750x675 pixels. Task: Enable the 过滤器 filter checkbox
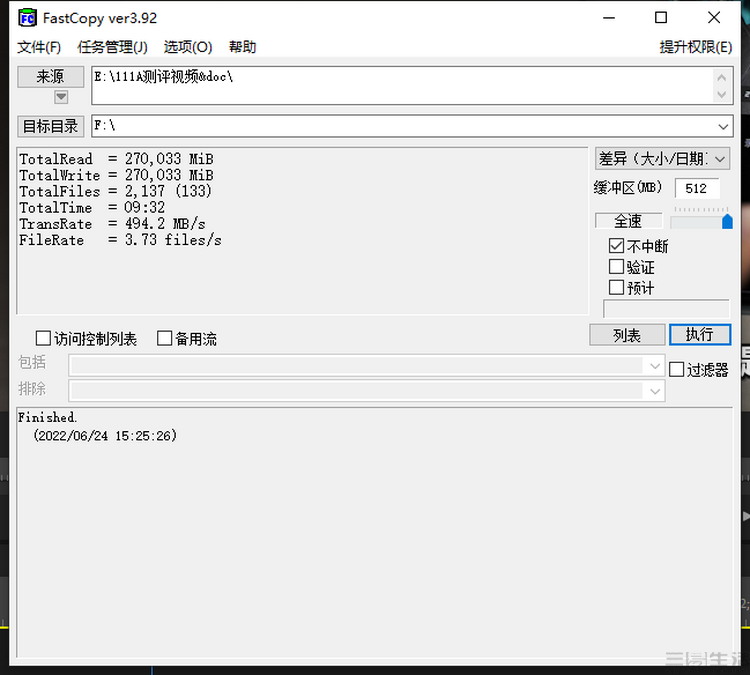tap(676, 369)
